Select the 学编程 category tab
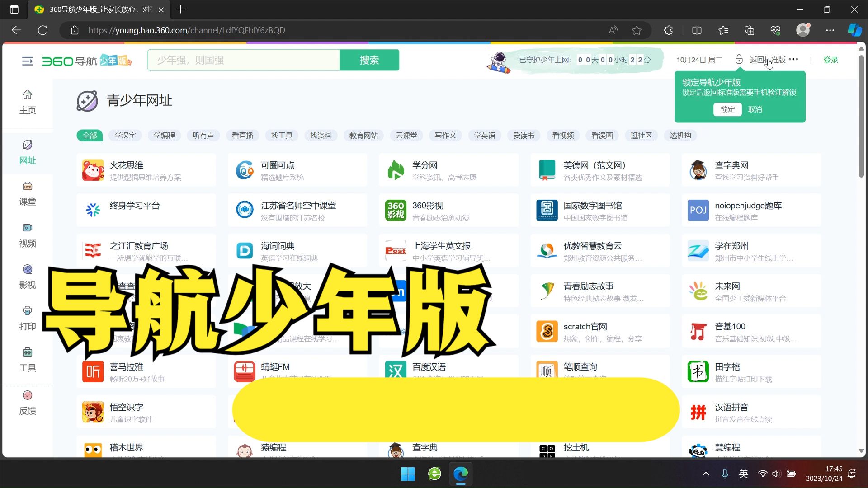Viewport: 868px width, 488px height. 164,136
